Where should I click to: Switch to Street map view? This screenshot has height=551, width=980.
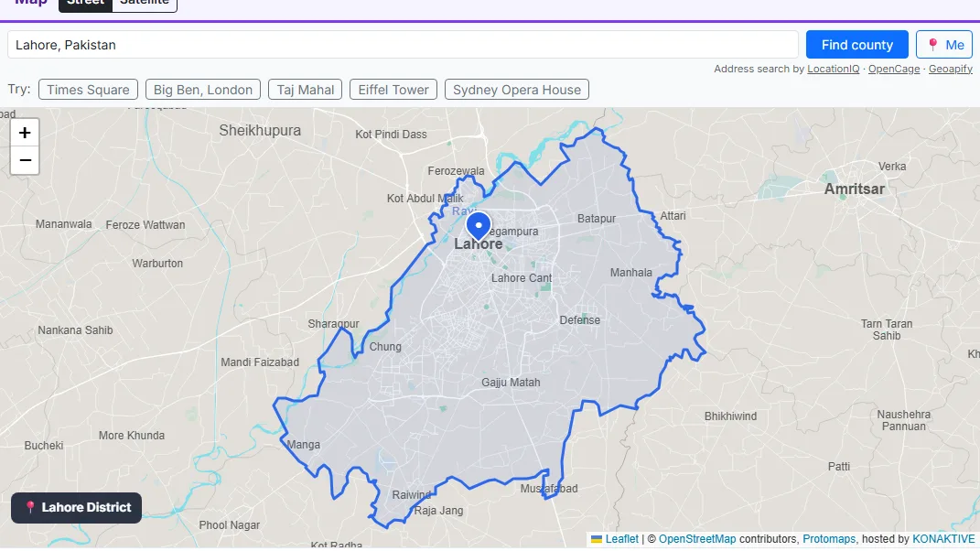86,3
